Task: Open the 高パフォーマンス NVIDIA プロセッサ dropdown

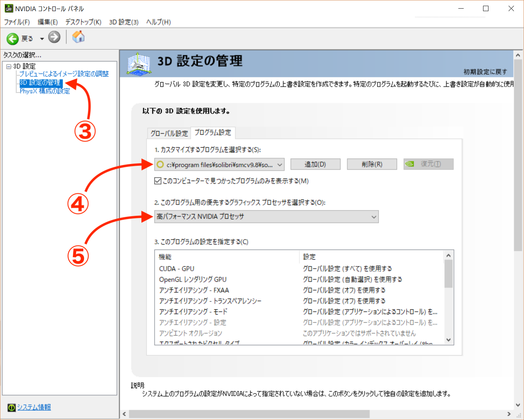Action: pos(266,216)
